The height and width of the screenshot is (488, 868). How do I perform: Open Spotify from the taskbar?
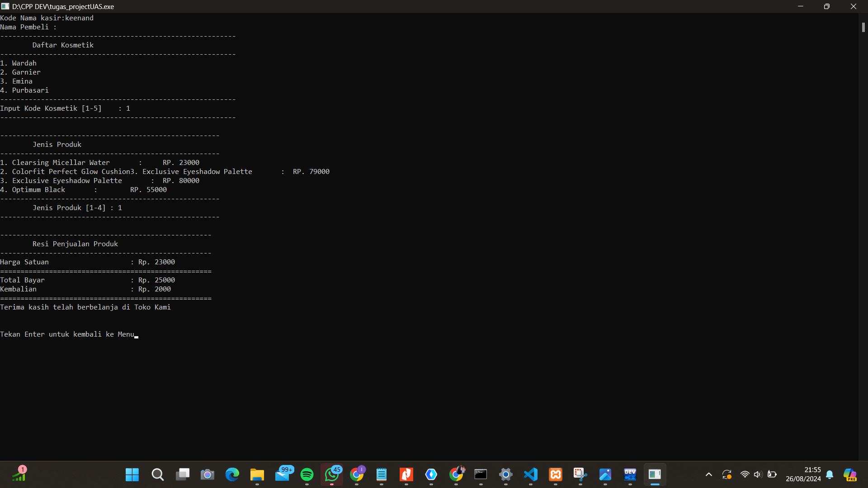[307, 474]
